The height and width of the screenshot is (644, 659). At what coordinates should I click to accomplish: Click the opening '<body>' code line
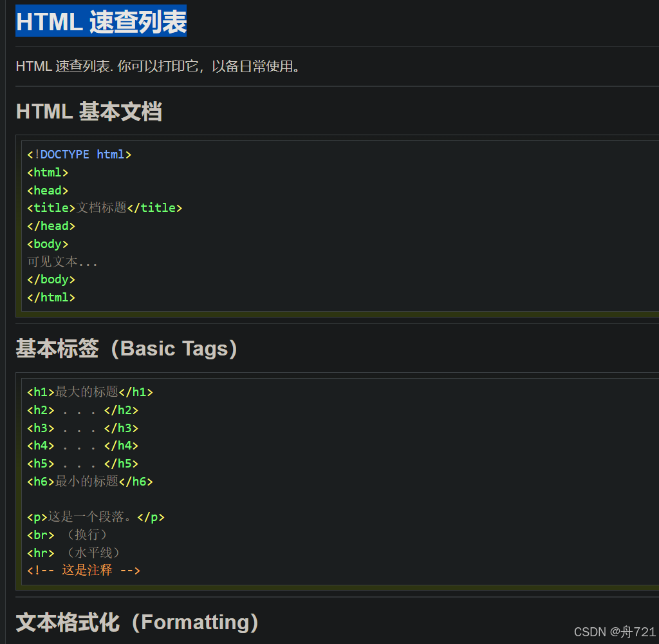coord(48,244)
